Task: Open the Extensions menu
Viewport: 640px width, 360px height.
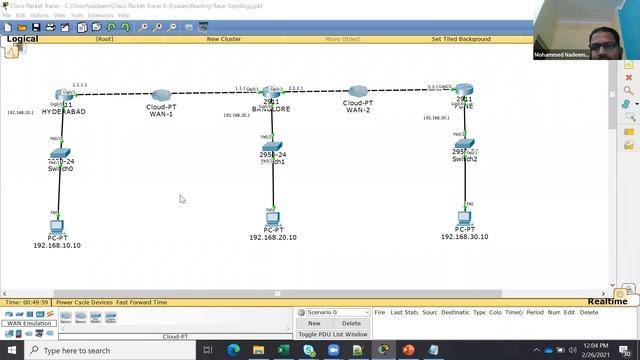Action: point(100,16)
